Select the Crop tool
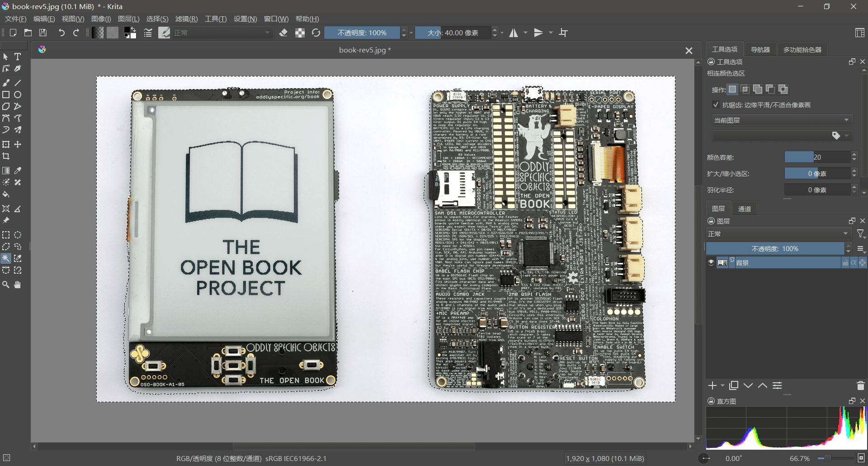 pyautogui.click(x=6, y=157)
